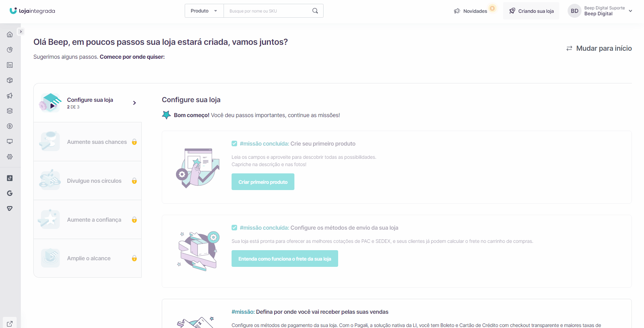Open the Google icon in sidebar

tap(10, 193)
